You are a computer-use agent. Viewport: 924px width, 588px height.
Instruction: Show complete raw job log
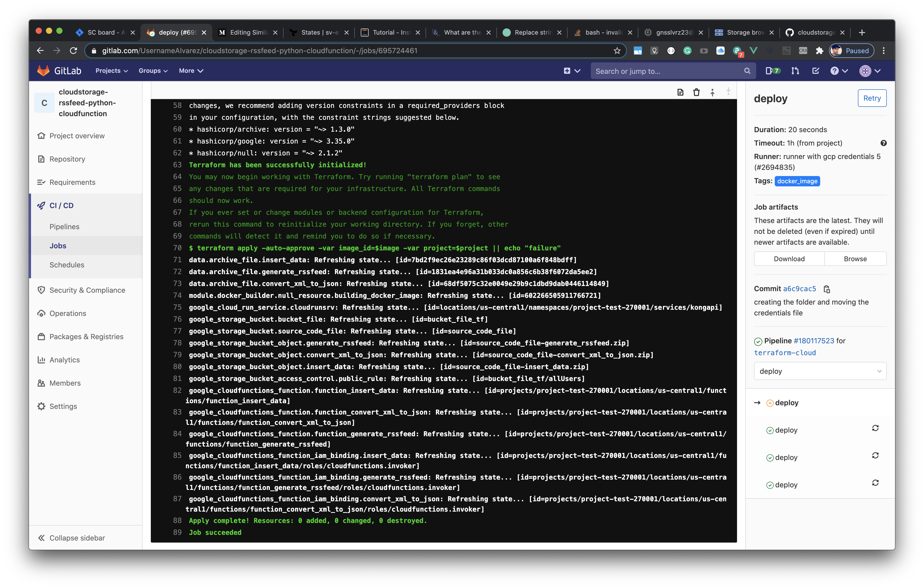pos(680,92)
